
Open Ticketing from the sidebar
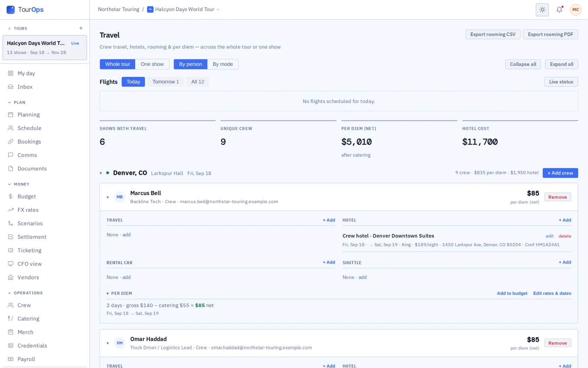click(x=44, y=250)
